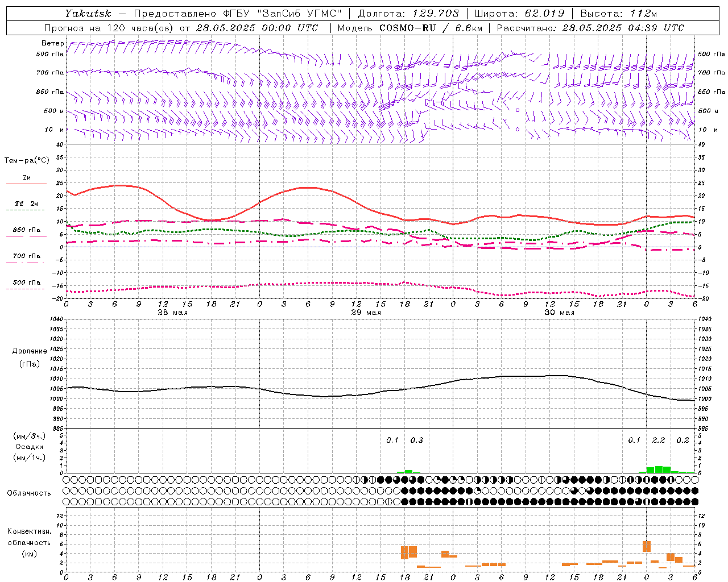Click the '(мм/3ч.)' precipitation unit label

[x=29, y=436]
